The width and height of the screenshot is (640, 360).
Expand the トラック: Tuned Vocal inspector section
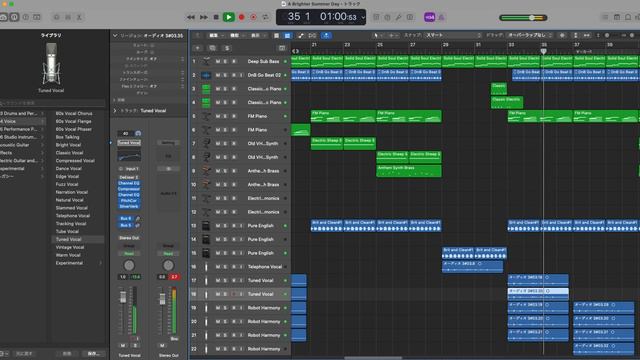[x=115, y=111]
